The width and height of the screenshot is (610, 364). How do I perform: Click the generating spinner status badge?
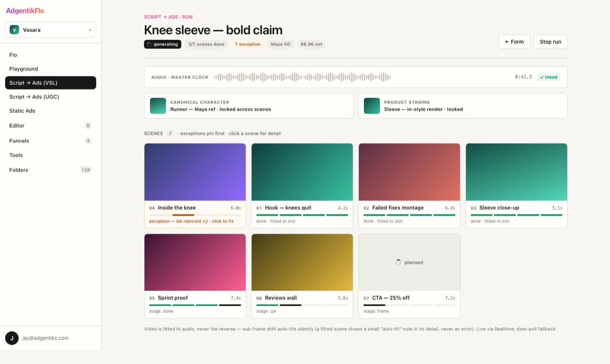tap(163, 44)
